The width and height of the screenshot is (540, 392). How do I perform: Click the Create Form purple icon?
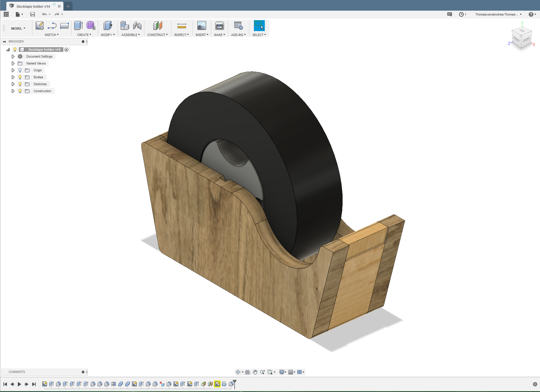point(91,26)
